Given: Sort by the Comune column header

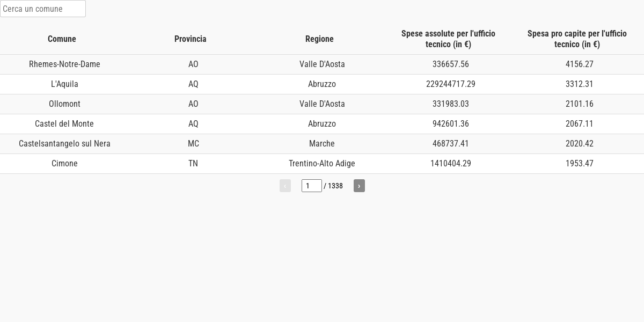Looking at the screenshot, I should coord(62,39).
